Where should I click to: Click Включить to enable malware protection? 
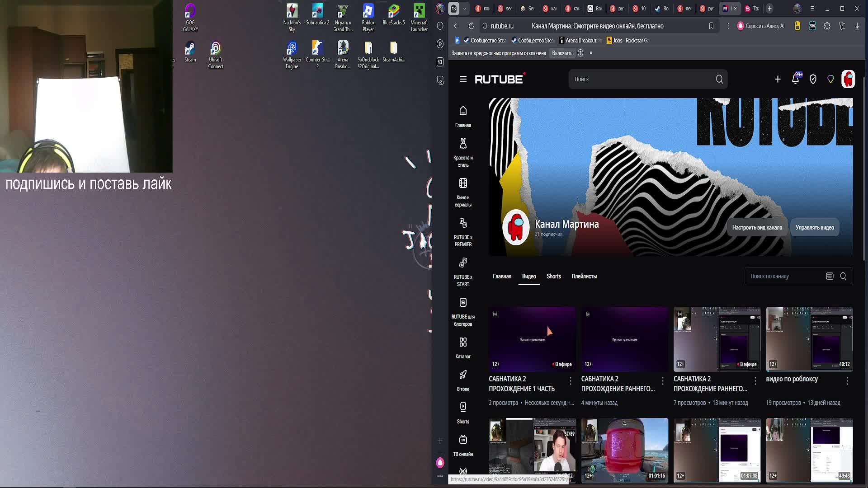(562, 53)
